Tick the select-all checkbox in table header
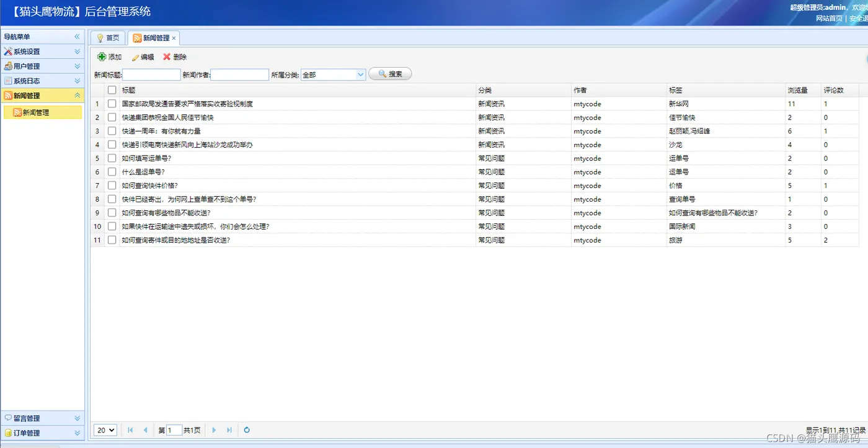This screenshot has height=448, width=868. pyautogui.click(x=112, y=90)
